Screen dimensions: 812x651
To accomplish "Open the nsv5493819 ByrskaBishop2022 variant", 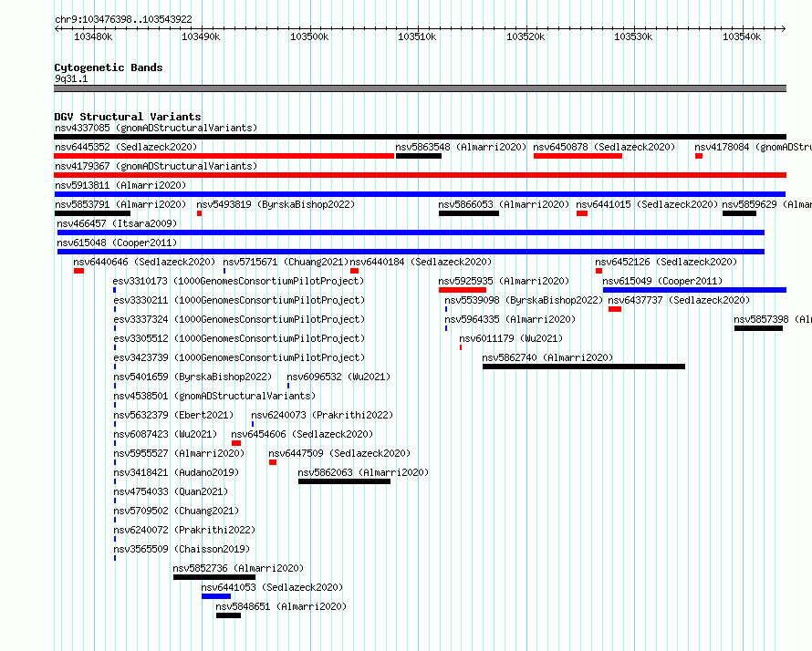I will 200,213.
